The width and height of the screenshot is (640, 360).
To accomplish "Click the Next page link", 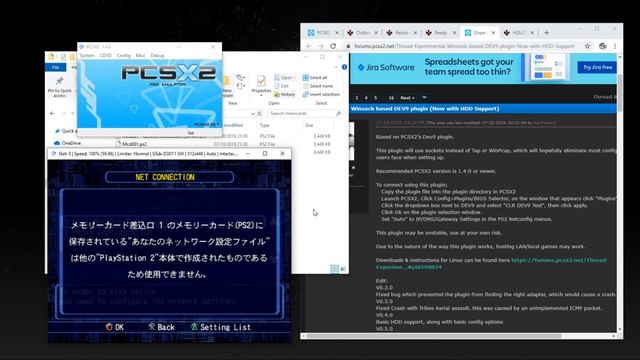I will [x=407, y=98].
